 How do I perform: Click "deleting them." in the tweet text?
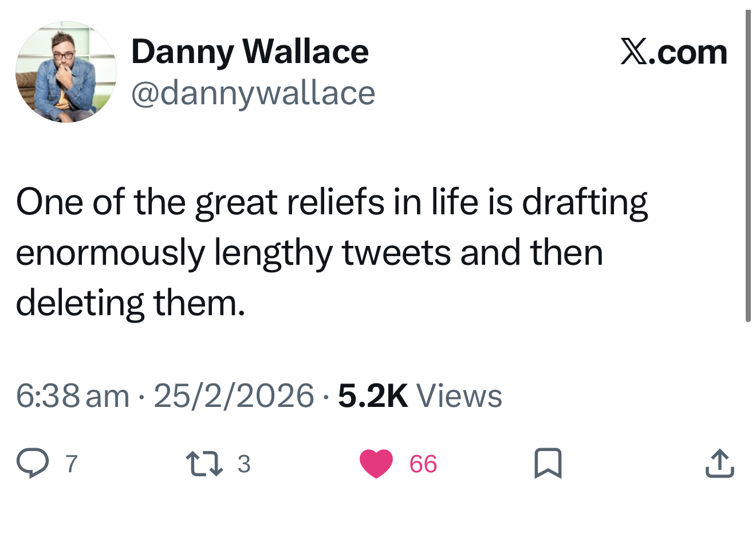coord(131,303)
